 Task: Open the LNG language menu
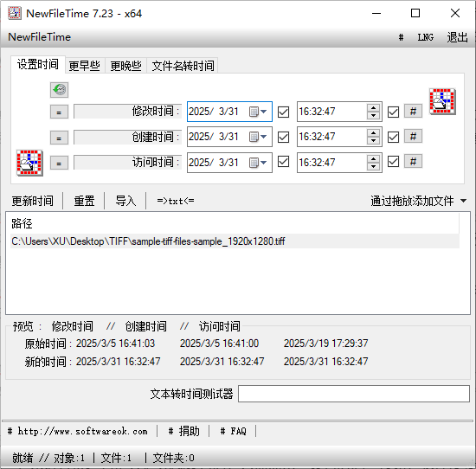426,37
